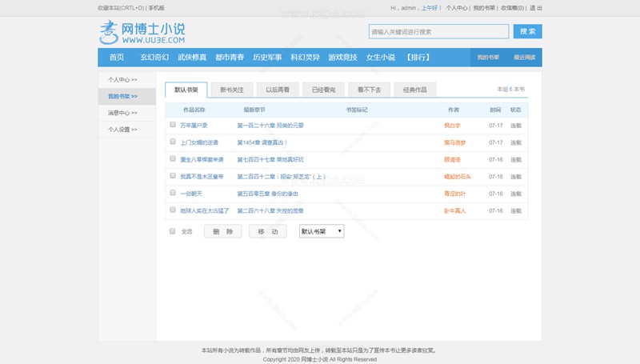Toggle the 全选 select-all checkbox
640x364 pixels.
pos(172,231)
